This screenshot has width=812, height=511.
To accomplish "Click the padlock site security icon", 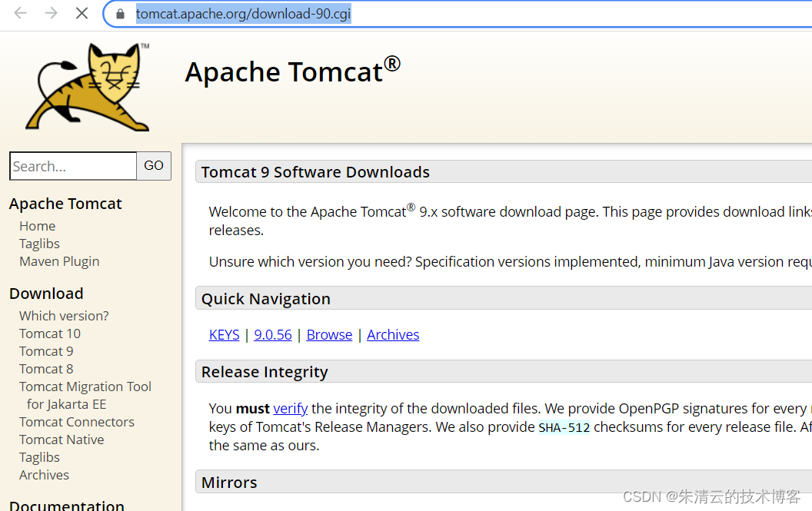I will point(120,14).
